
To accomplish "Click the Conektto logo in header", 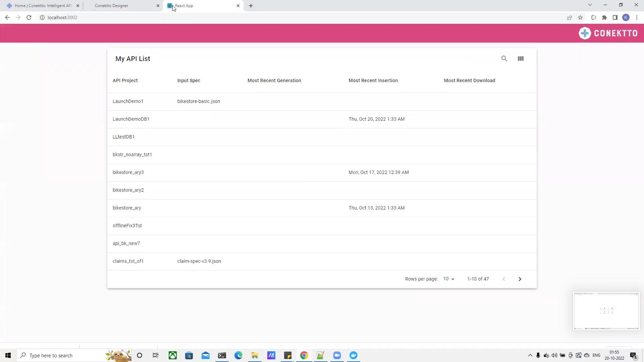I will coord(608,33).
